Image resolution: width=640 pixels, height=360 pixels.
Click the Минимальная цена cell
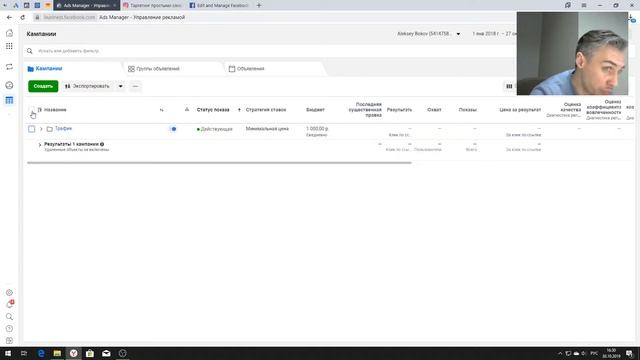[267, 129]
